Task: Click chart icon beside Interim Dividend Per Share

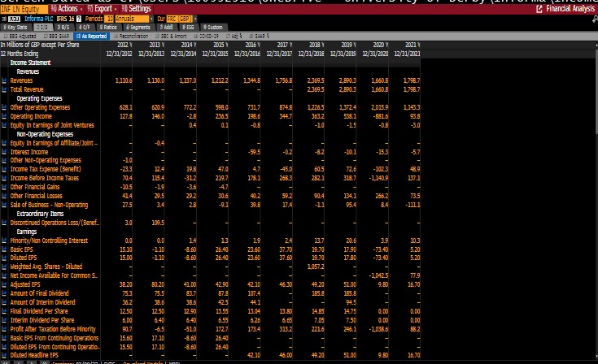Action: (4, 320)
